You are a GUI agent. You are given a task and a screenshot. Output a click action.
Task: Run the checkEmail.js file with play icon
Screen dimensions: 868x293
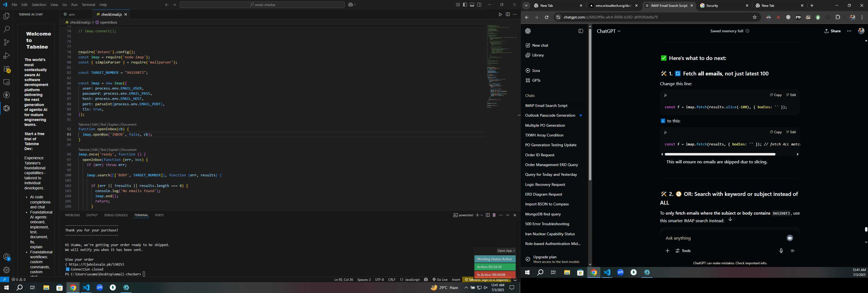pyautogui.click(x=500, y=14)
